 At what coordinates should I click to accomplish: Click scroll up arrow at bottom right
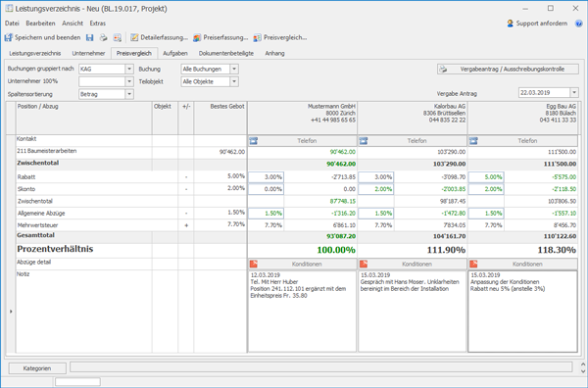coord(583,364)
